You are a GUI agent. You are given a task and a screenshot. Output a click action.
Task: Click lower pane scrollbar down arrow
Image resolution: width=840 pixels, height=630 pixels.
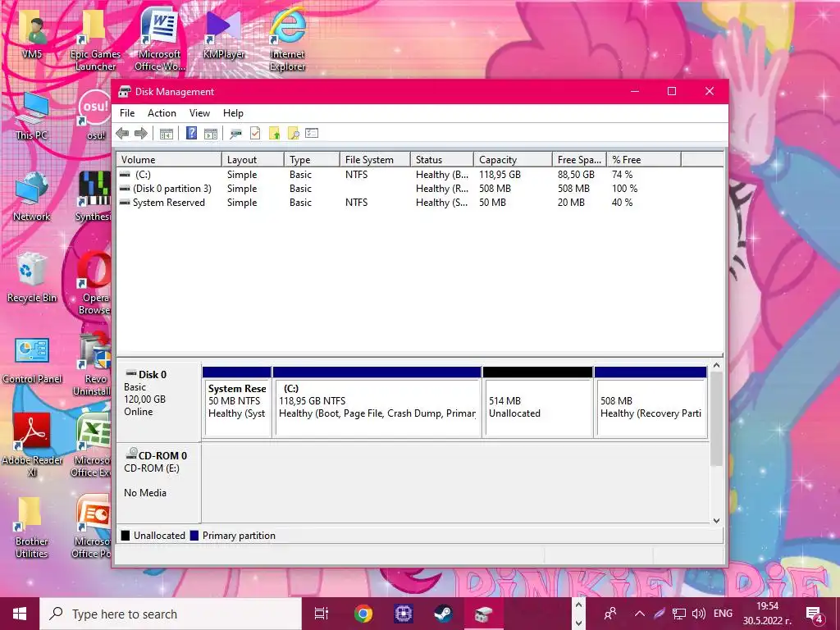tap(716, 520)
